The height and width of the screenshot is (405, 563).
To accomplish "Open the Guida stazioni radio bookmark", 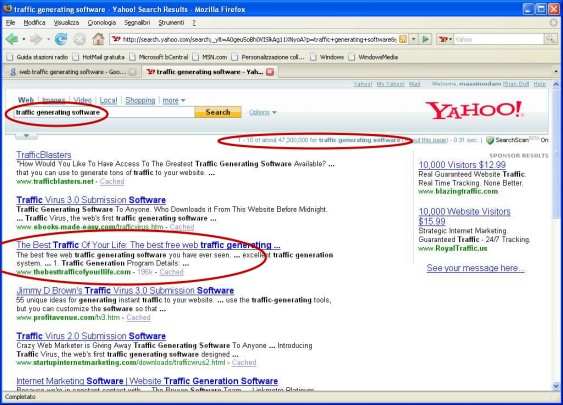I will coord(38,57).
